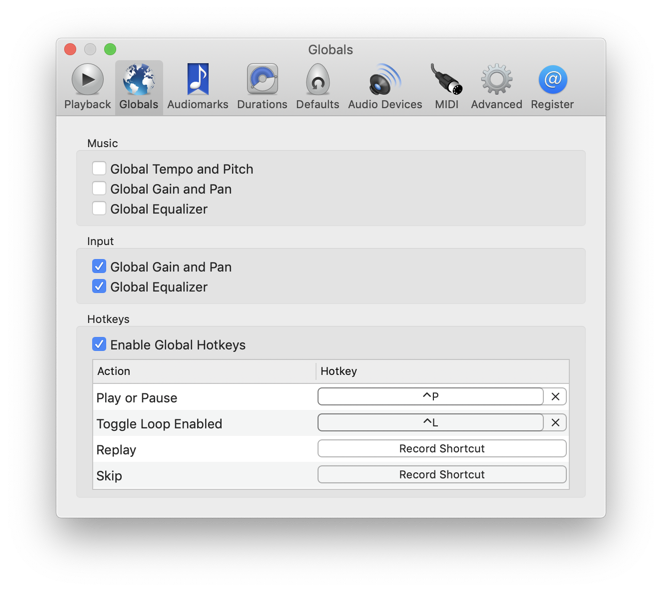
Task: Open the Audiomarks preferences pane
Action: [197, 86]
